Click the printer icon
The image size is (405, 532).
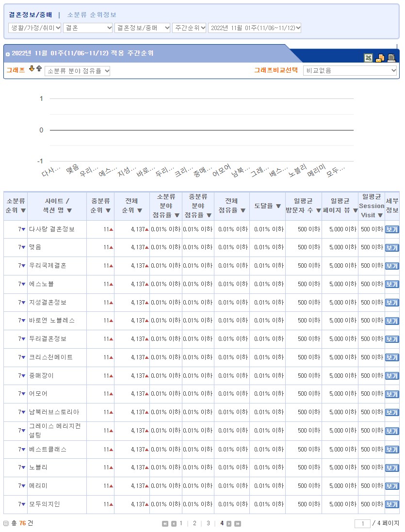click(x=391, y=58)
